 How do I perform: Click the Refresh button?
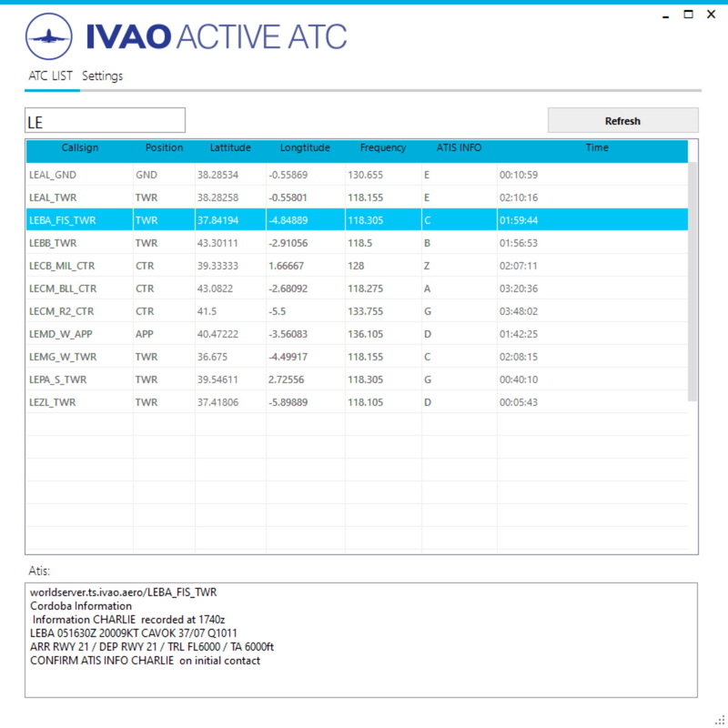click(x=623, y=120)
